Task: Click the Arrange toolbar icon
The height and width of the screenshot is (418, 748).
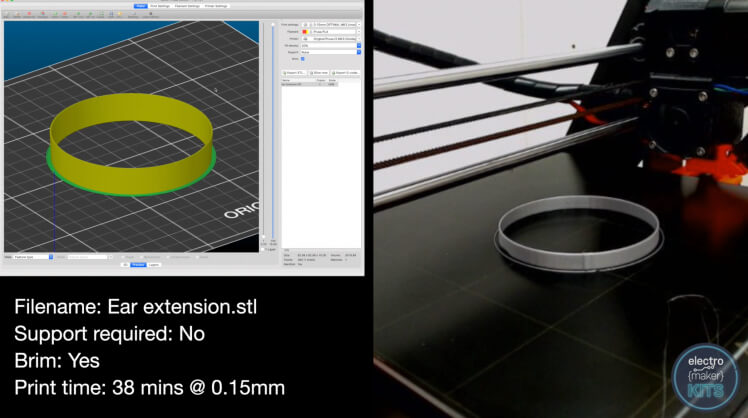Action: coord(42,14)
